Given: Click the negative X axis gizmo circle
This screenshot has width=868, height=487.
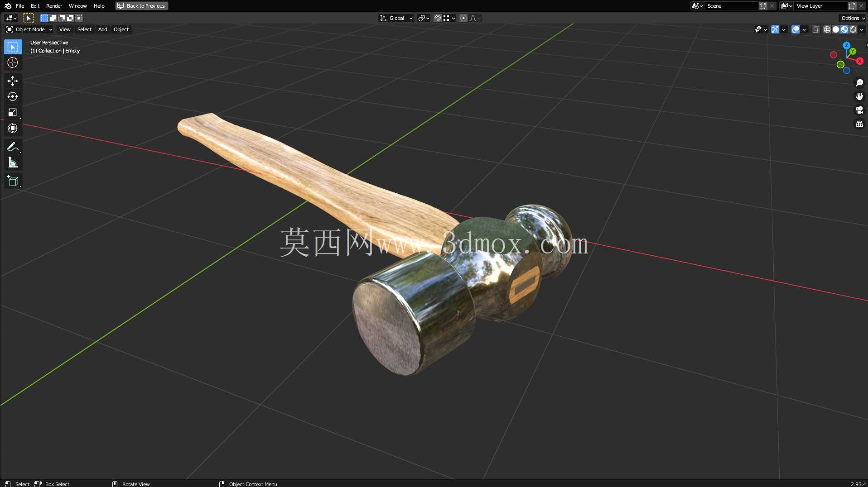Looking at the screenshot, I should pyautogui.click(x=833, y=55).
